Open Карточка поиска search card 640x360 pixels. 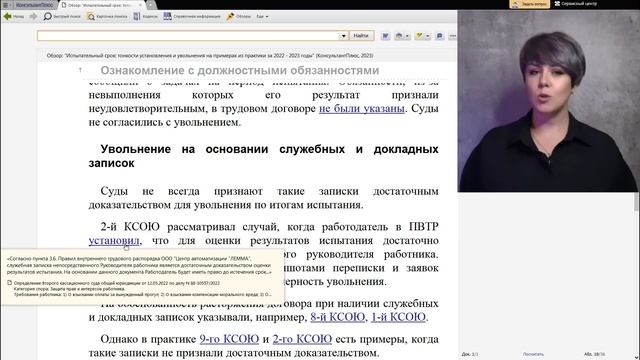(107, 16)
